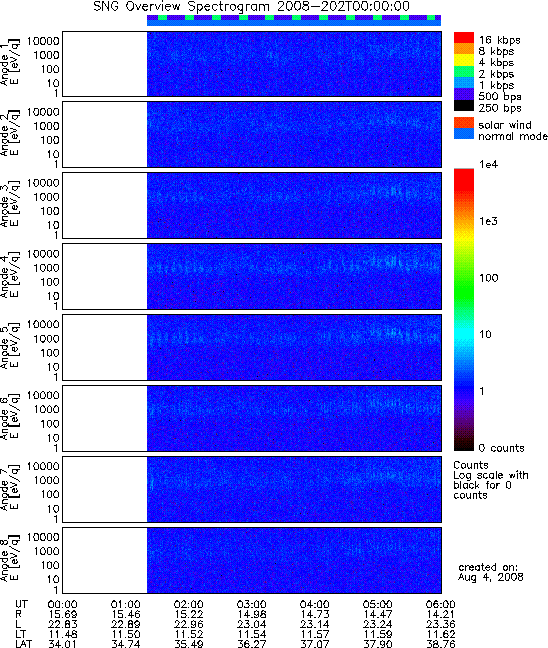Image resolution: width=548 pixels, height=648 pixels.
Task: Click the green 2 kbps legend swatch
Action: point(464,71)
